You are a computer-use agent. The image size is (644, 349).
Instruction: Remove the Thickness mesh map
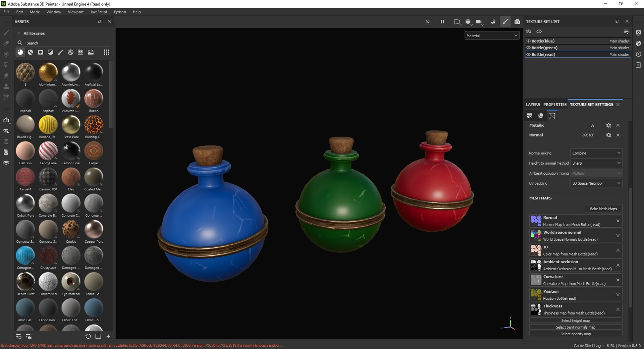click(x=618, y=309)
